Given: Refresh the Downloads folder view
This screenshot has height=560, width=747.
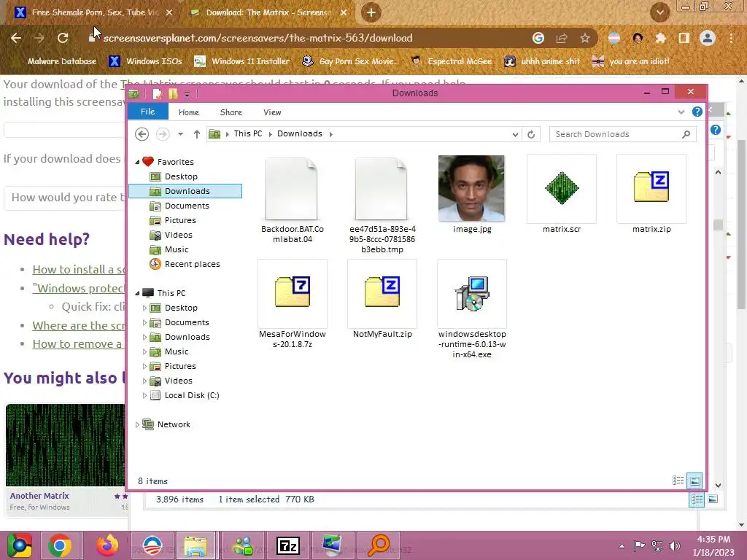Looking at the screenshot, I should point(531,134).
